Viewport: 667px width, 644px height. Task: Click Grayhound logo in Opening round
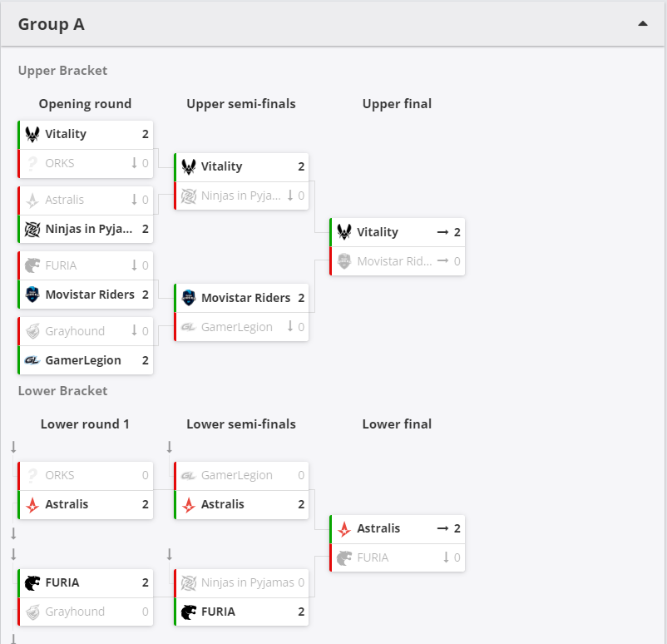32,331
